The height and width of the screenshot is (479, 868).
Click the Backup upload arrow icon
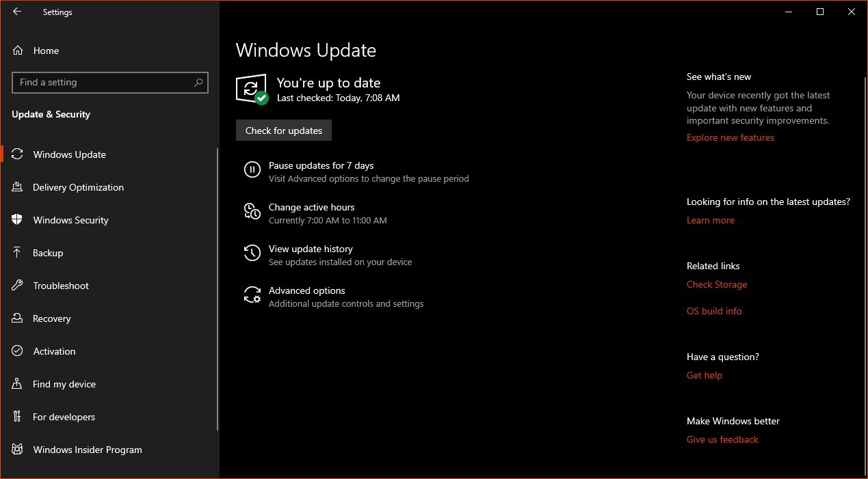click(x=18, y=253)
